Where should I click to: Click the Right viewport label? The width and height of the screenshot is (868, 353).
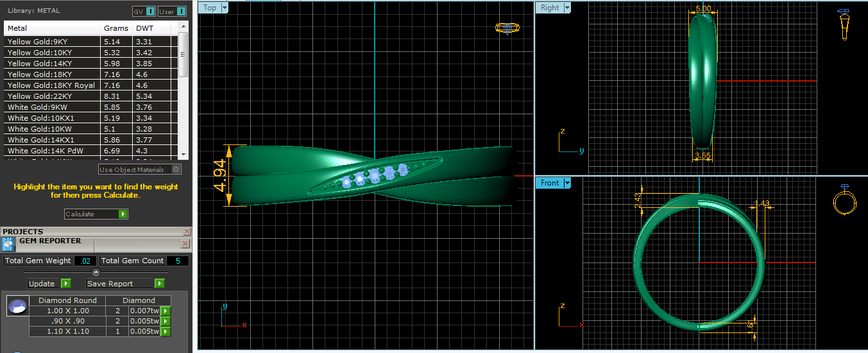coord(550,8)
